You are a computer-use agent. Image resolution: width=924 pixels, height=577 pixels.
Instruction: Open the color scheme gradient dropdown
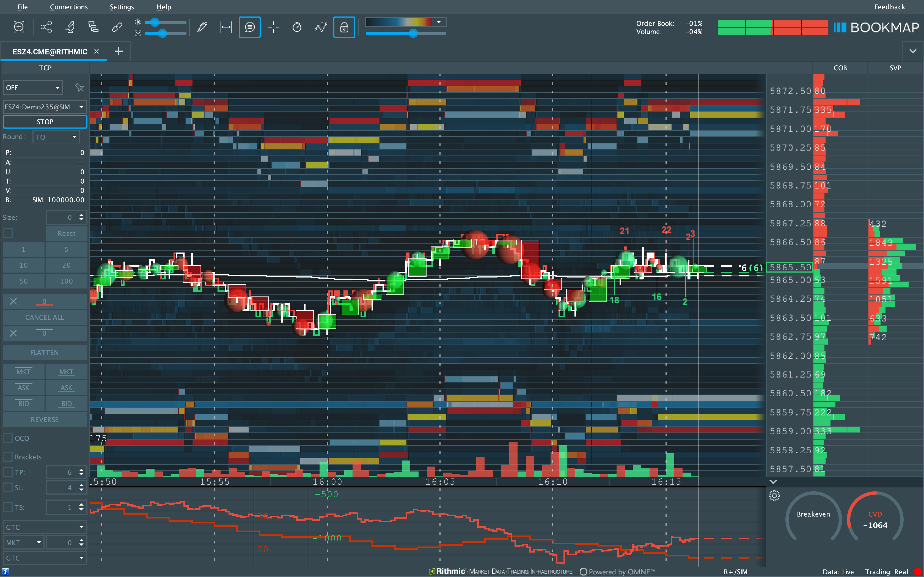(x=439, y=22)
